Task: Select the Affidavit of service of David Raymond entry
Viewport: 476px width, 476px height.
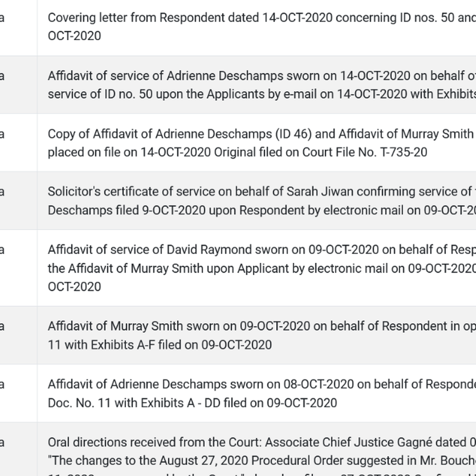Action: (x=262, y=268)
